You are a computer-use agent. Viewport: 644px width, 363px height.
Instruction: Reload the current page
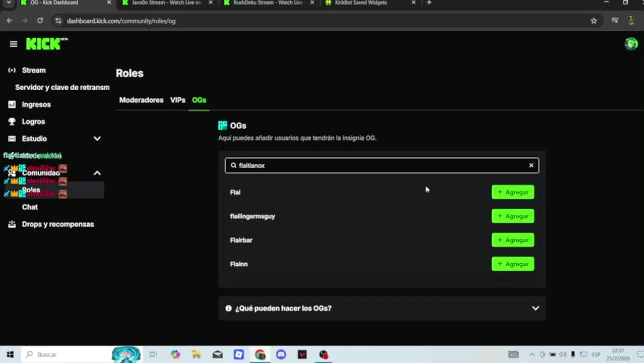[40, 21]
